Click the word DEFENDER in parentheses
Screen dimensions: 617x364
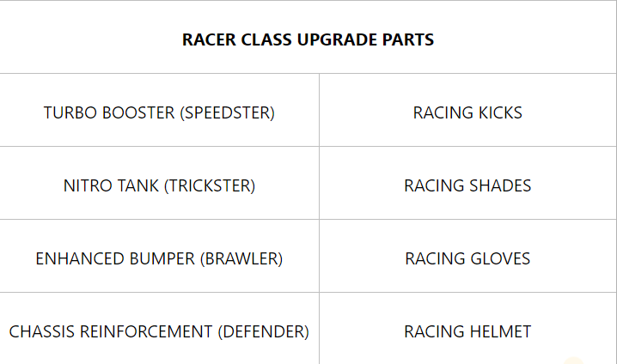(263, 331)
